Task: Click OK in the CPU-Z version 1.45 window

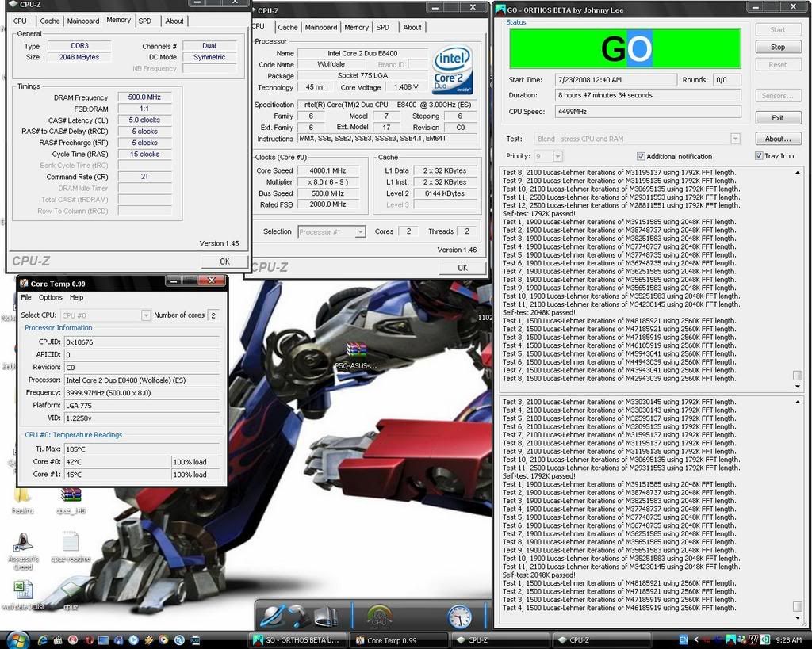Action: point(224,262)
